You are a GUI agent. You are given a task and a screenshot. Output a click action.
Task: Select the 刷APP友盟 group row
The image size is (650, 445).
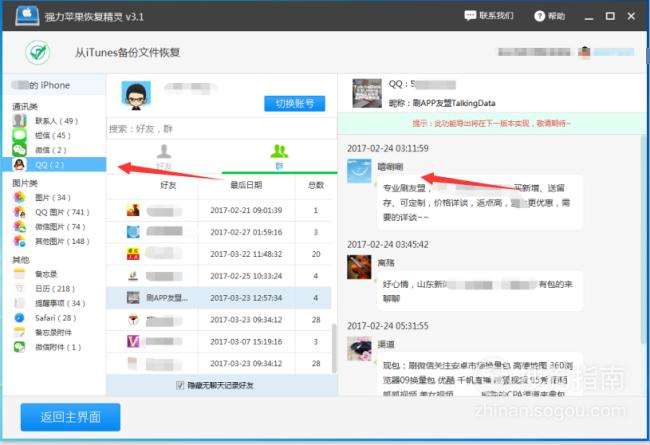point(219,298)
